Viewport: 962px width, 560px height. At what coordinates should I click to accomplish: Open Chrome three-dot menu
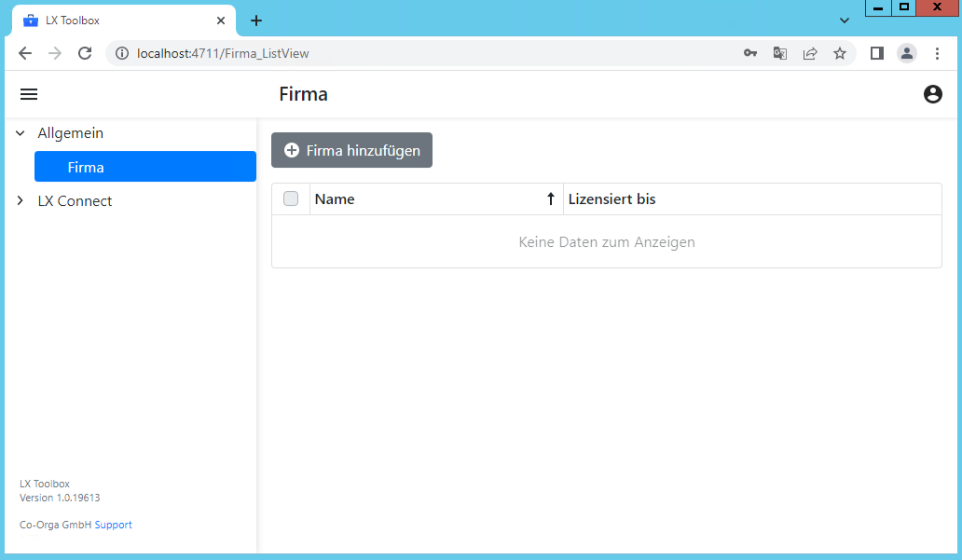click(937, 53)
